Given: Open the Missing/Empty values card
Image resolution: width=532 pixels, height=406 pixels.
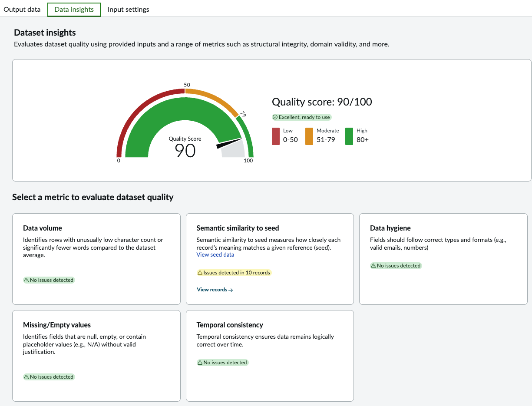Looking at the screenshot, I should point(96,356).
